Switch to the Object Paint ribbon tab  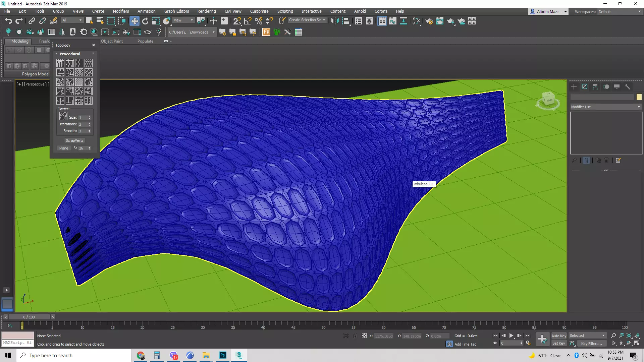(112, 41)
